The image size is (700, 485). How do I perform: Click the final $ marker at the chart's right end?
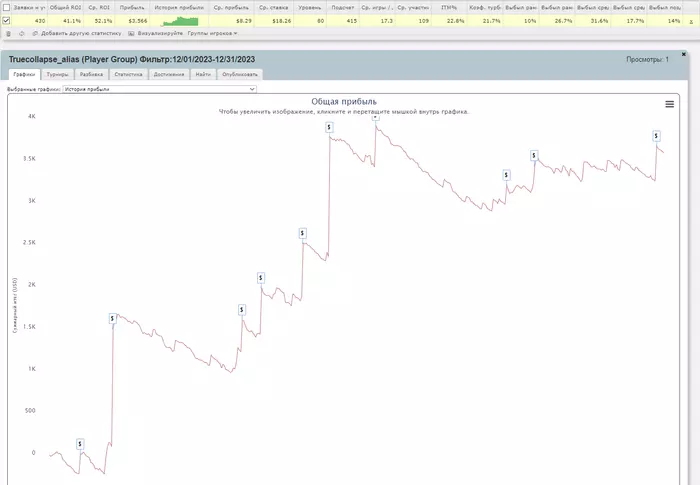[656, 136]
